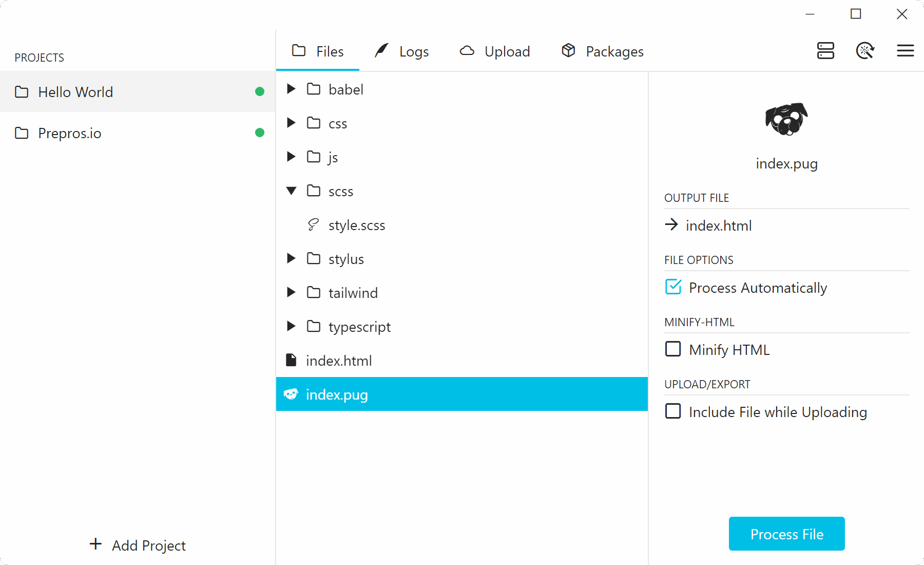The image size is (924, 565).
Task: Click the Sass icon next to style.scss
Action: [x=313, y=224]
